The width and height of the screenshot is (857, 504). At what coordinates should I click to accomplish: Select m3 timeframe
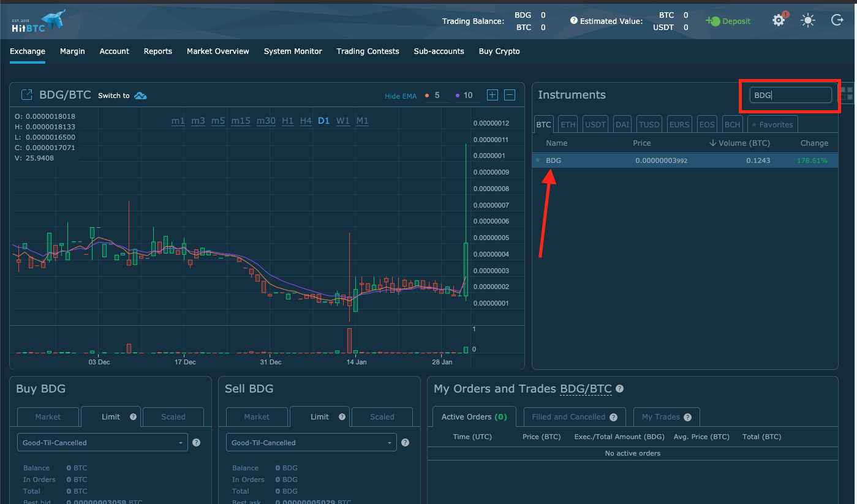tap(198, 121)
